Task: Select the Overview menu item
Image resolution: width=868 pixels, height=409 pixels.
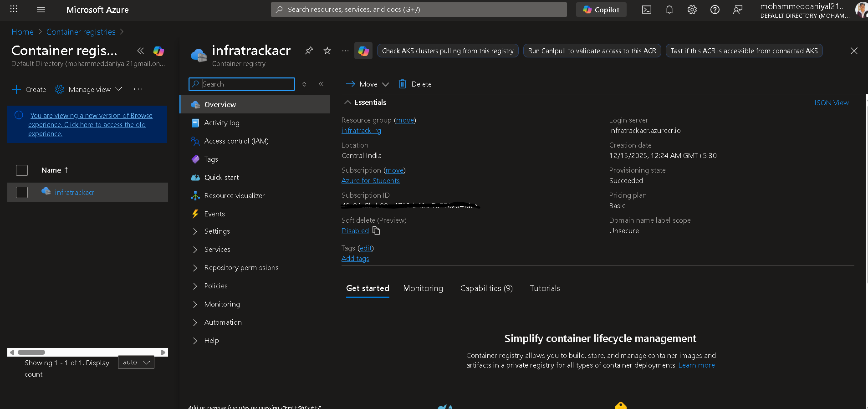Action: pyautogui.click(x=255, y=104)
